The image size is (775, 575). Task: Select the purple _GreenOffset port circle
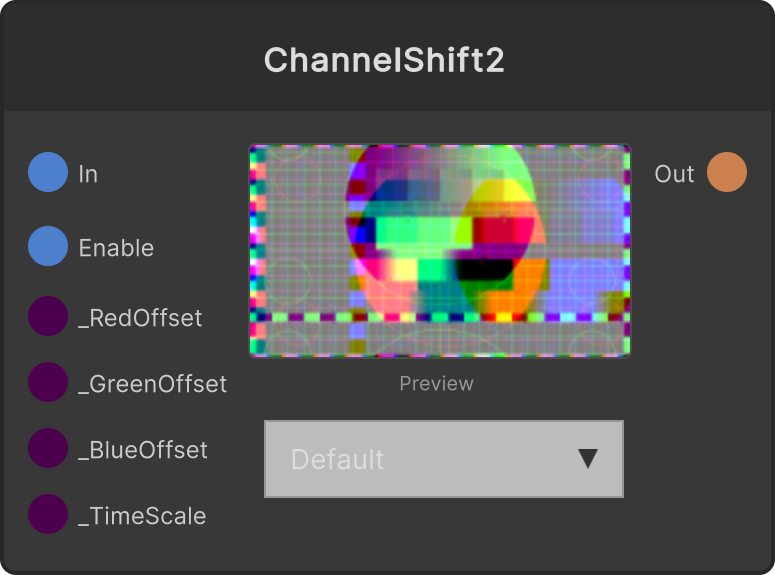tap(48, 382)
